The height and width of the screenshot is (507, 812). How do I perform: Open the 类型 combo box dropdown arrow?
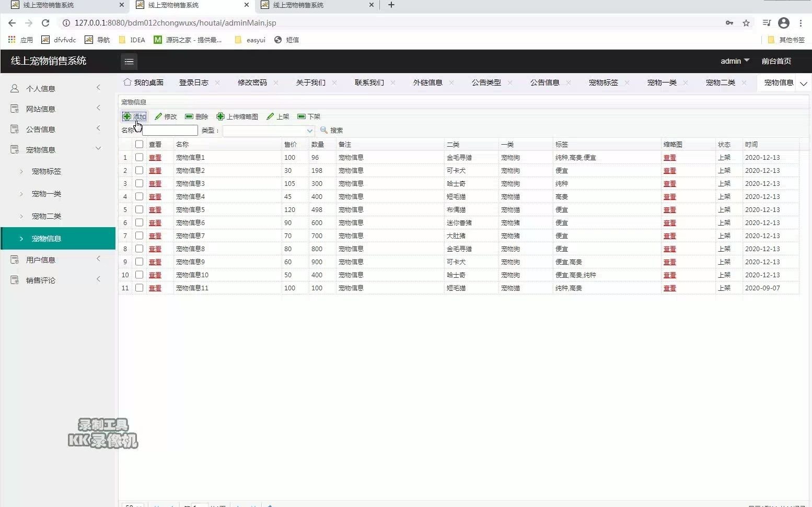coord(309,131)
